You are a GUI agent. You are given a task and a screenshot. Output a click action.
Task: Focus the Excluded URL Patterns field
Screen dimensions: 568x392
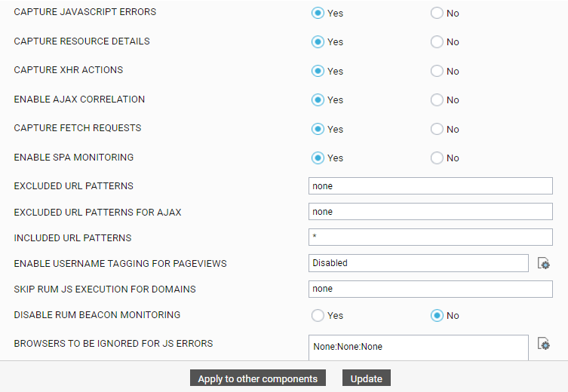(431, 185)
